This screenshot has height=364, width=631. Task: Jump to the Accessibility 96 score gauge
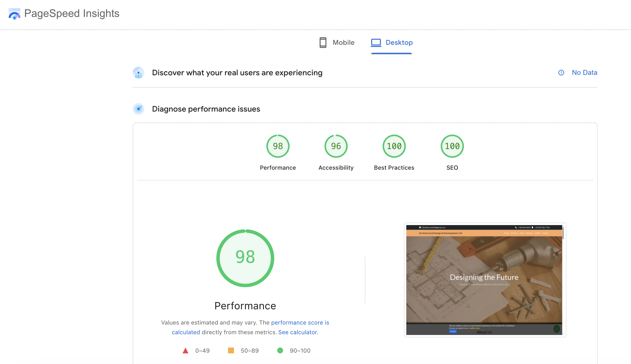[x=336, y=146]
